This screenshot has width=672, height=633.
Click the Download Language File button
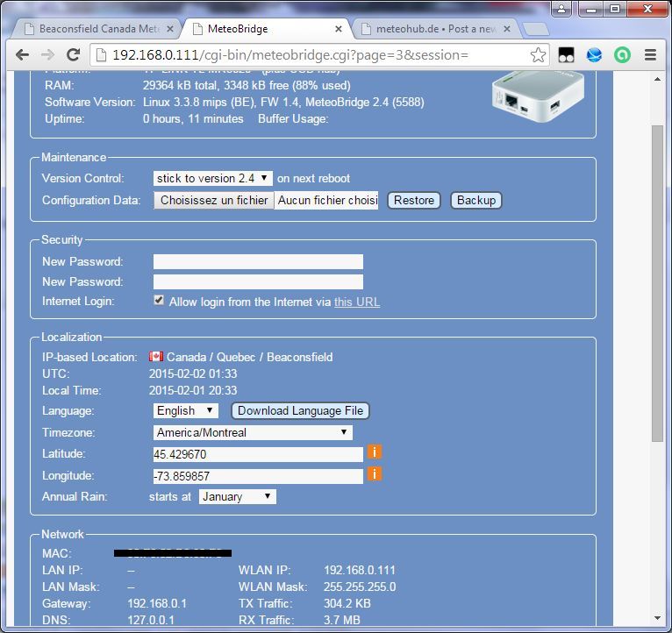pos(300,410)
